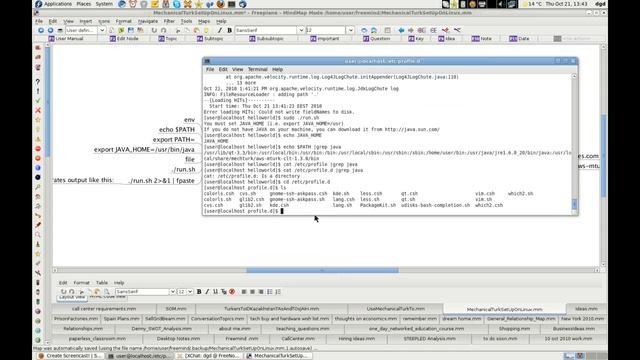Switch to the SOM.mm map tab
Image resolution: width=640 pixels, height=360 pixels.
[176, 309]
